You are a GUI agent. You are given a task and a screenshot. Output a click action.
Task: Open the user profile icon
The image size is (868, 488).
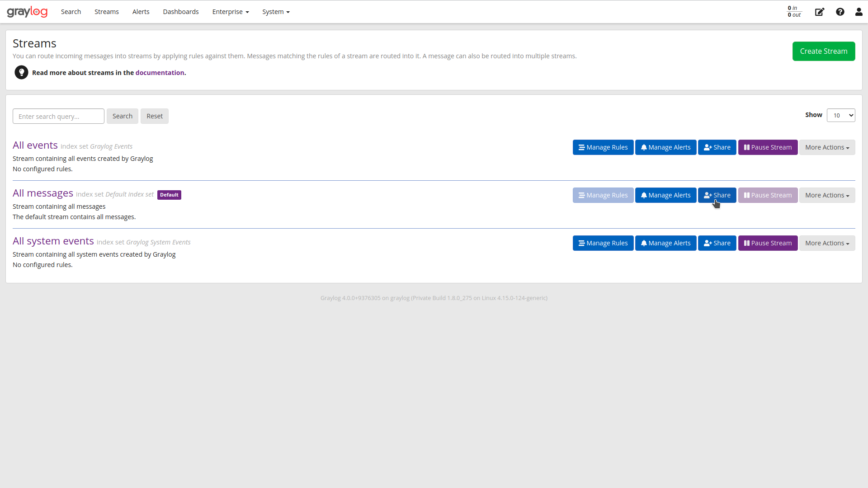click(x=859, y=12)
